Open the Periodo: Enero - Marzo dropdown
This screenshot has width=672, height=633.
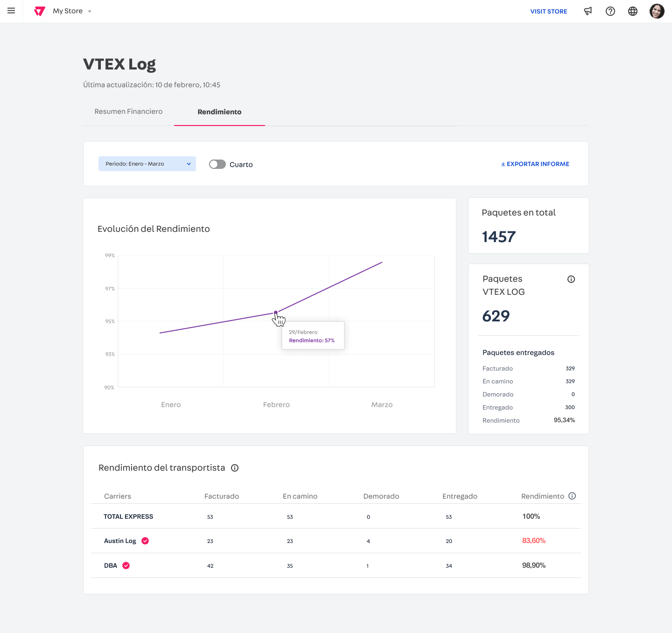click(147, 164)
